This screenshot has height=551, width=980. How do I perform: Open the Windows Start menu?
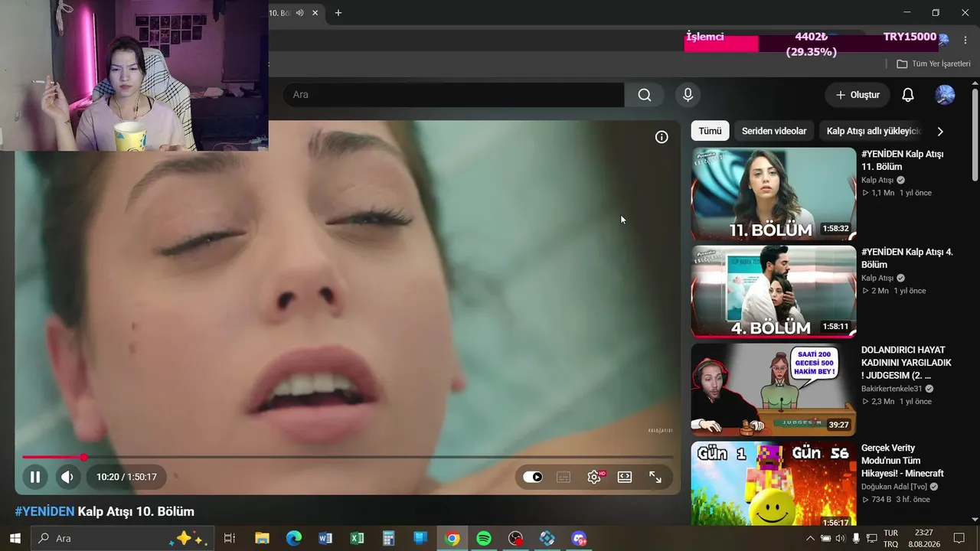click(15, 538)
